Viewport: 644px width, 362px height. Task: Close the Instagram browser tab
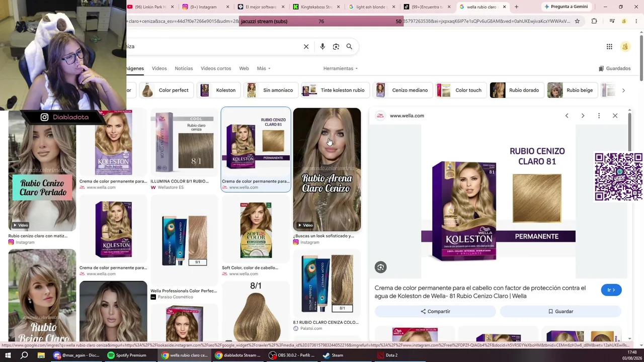(227, 7)
